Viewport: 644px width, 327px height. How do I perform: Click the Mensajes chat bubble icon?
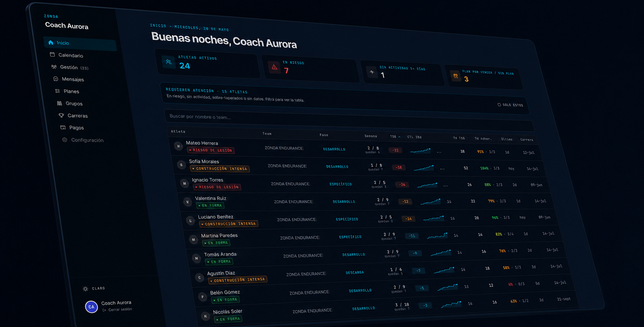pyautogui.click(x=56, y=79)
